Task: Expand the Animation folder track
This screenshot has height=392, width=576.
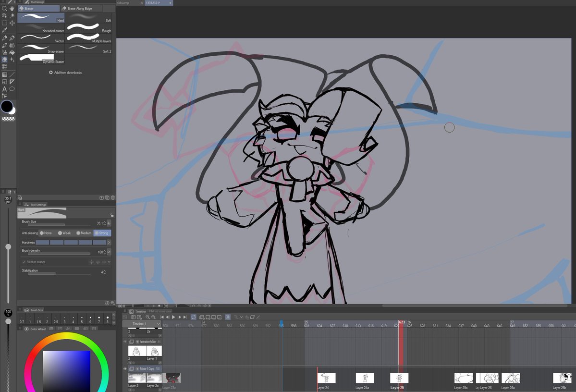Action: (137, 342)
